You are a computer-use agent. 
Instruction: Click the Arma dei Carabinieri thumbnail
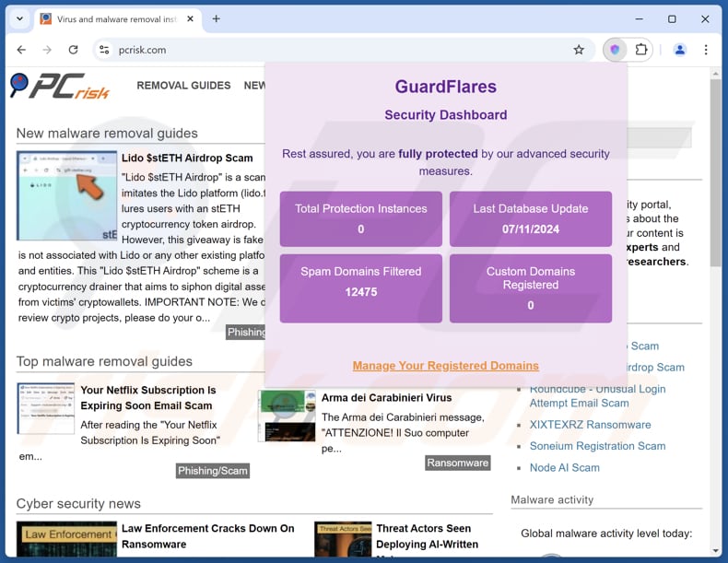pos(287,416)
